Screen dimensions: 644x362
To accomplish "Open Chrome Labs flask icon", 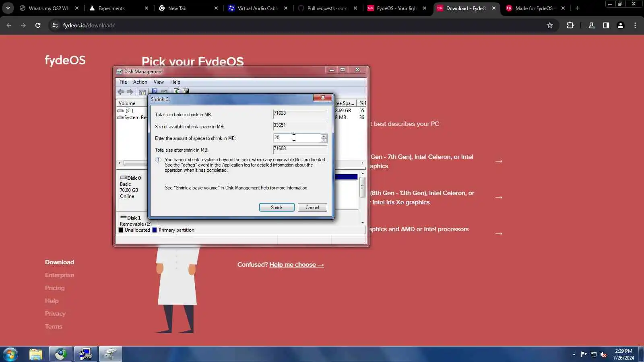I will (591, 25).
